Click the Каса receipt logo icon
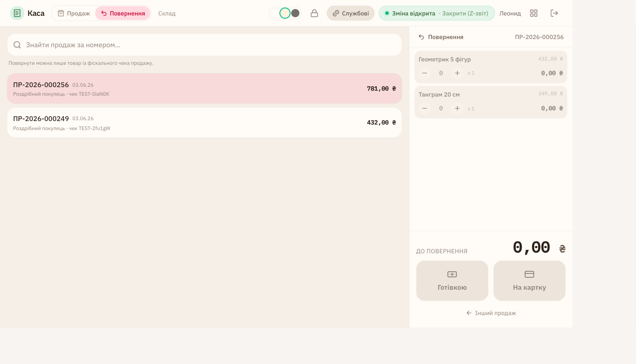The width and height of the screenshot is (636, 364). 17,13
